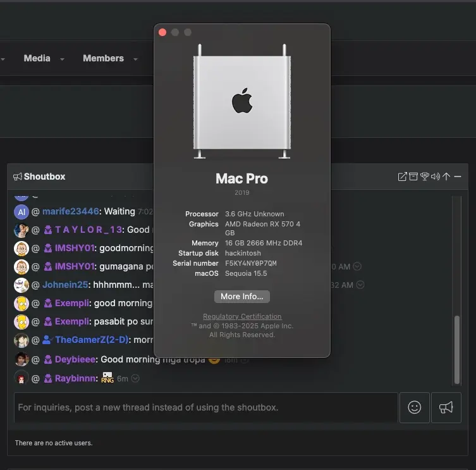
Task: Click the TheGamerZ(2-D) verified user icon
Action: pyautogui.click(x=48, y=340)
